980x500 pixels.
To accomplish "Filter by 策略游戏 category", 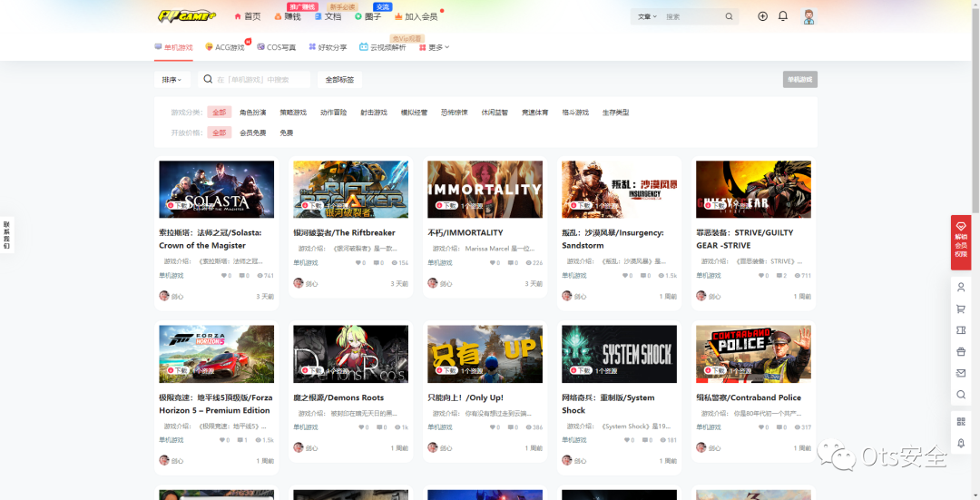I will click(293, 113).
